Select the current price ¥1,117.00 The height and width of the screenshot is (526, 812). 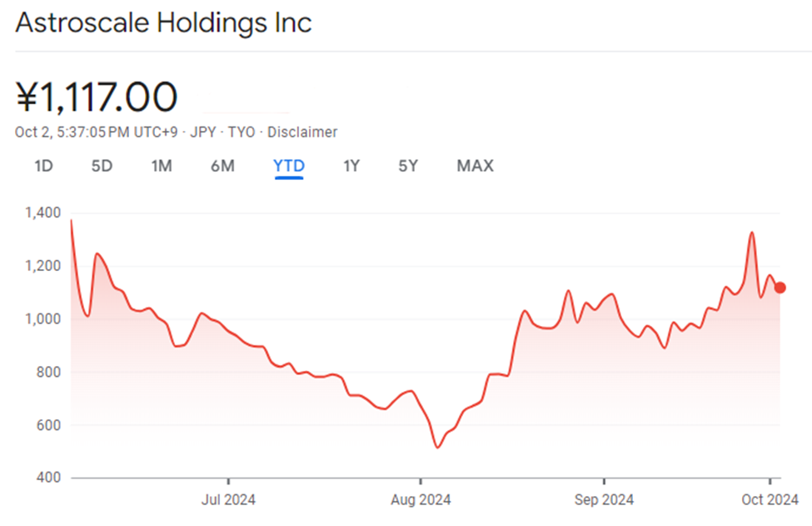coord(96,97)
